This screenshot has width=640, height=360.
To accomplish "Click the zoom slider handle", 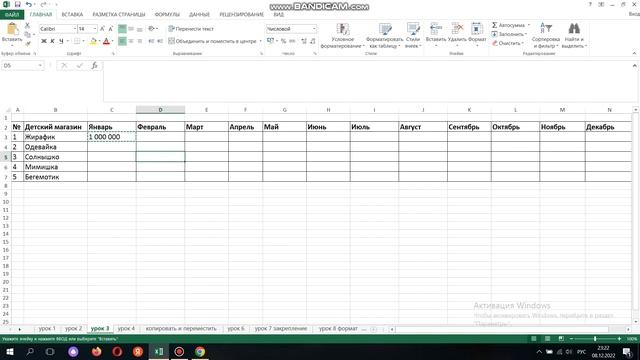I will coord(595,339).
